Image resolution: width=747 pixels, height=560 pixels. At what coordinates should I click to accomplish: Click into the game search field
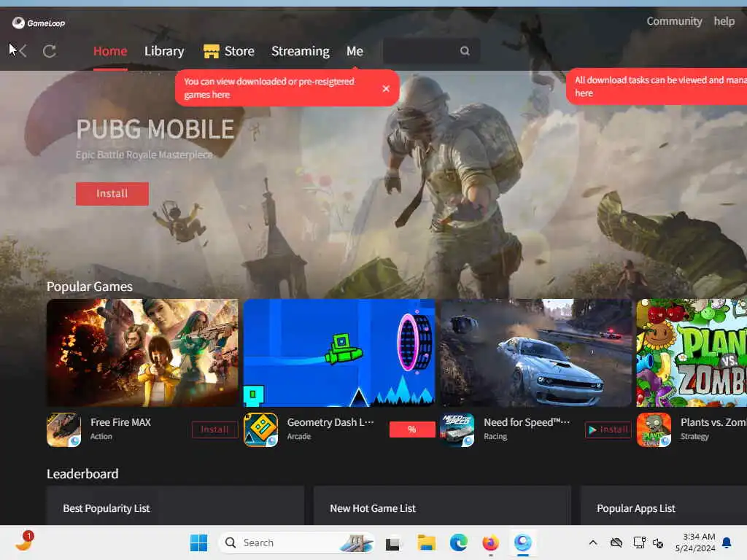(x=431, y=50)
